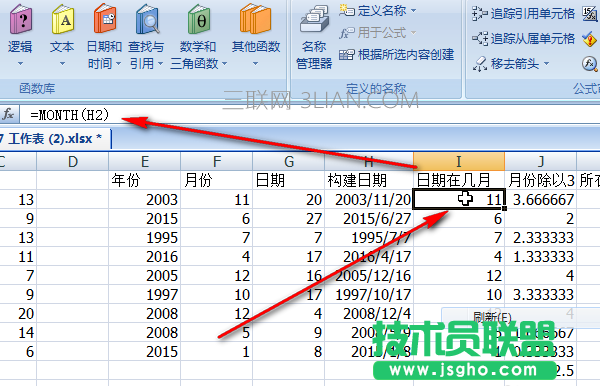Click the 年份 header cell
600x386 pixels.
pos(145,180)
